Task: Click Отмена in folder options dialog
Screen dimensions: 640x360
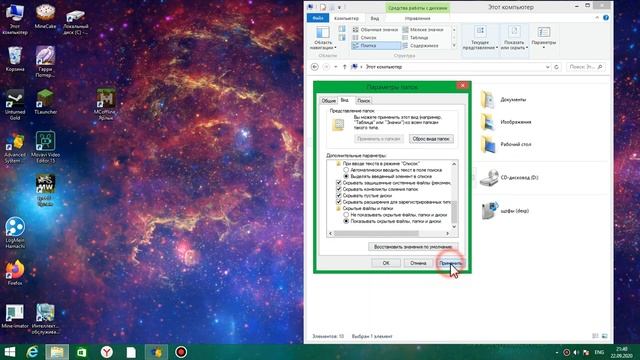Action: click(418, 263)
